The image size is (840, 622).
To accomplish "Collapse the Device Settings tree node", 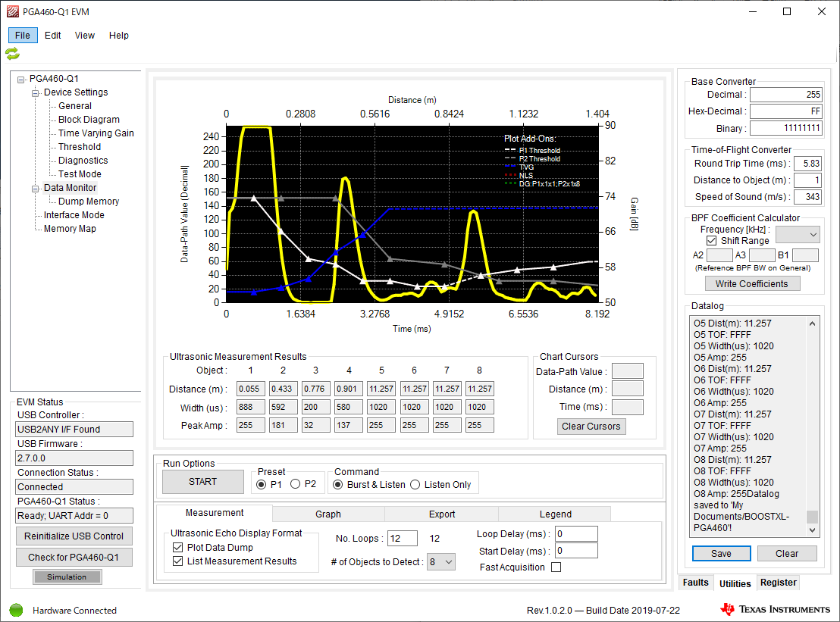I will [36, 93].
